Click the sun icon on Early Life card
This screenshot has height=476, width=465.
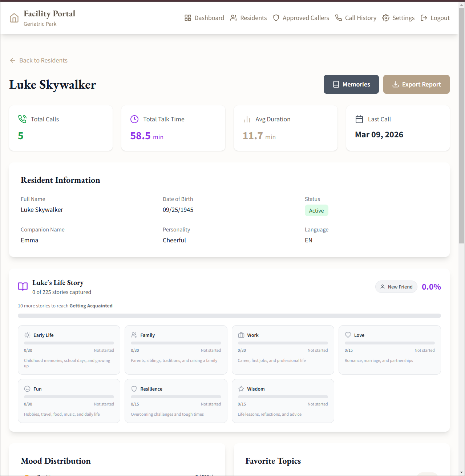[27, 335]
